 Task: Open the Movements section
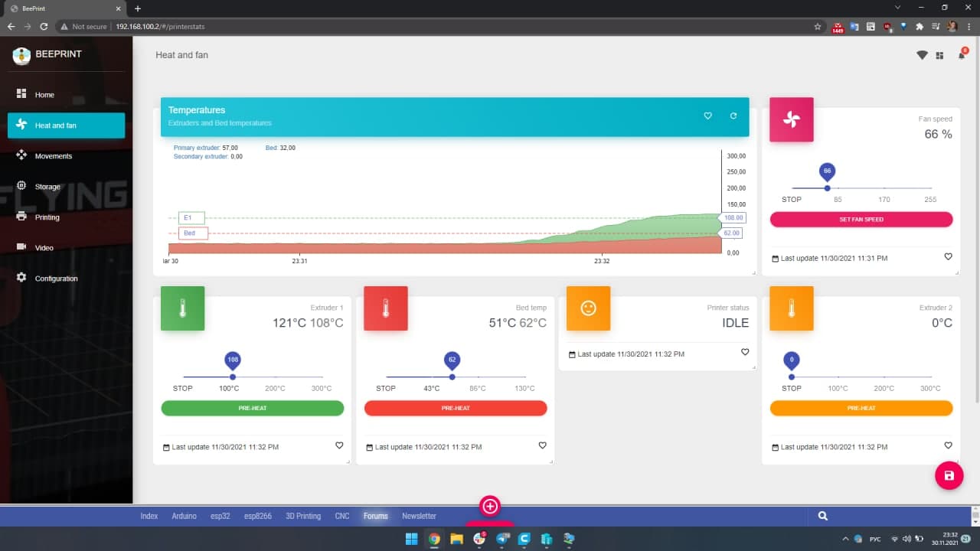pos(66,156)
